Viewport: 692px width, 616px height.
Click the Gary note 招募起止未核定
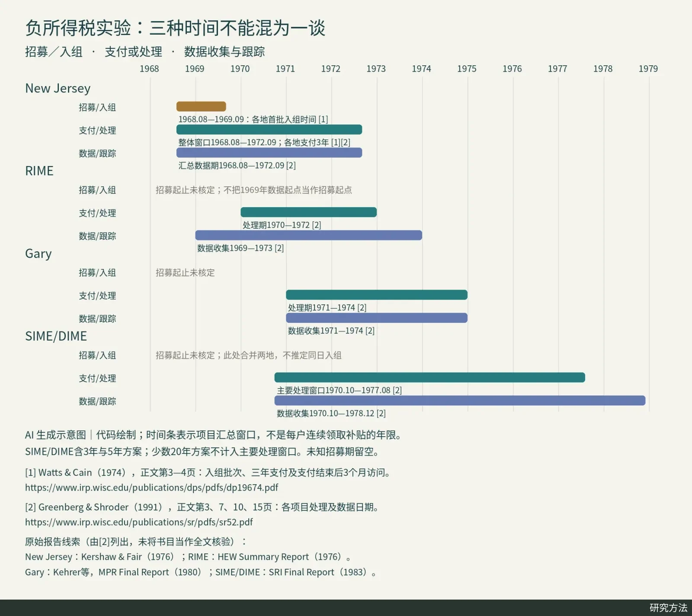185,272
